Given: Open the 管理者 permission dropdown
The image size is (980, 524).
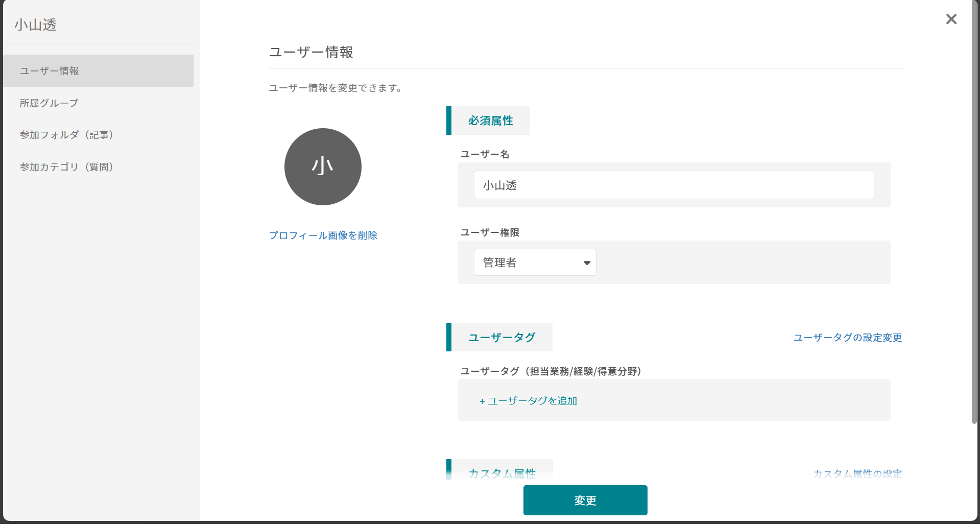Looking at the screenshot, I should point(535,262).
